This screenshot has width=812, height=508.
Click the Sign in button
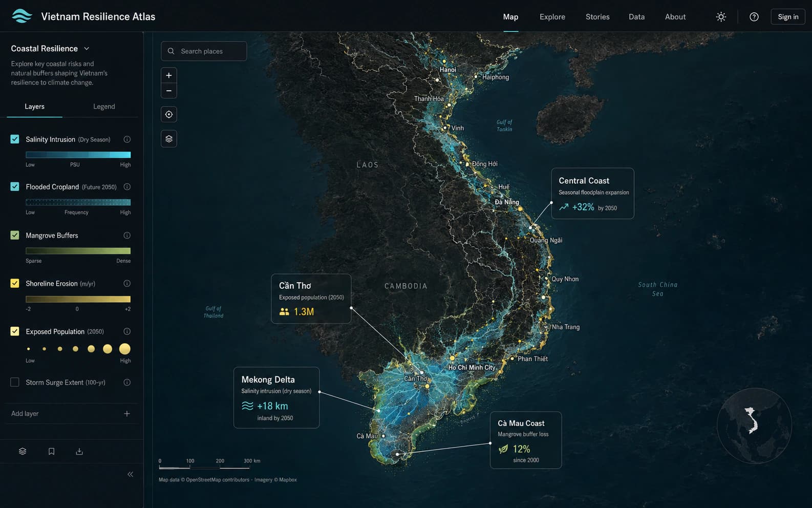788,17
